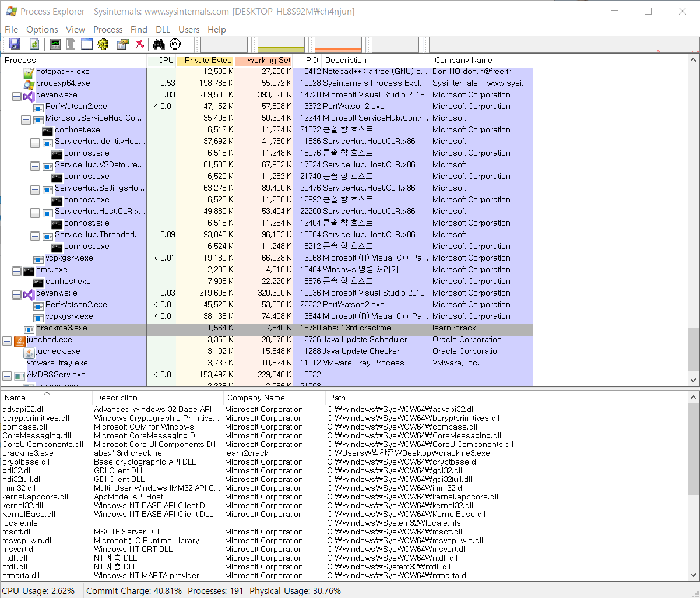
Task: Open the File menu
Action: tap(11, 29)
